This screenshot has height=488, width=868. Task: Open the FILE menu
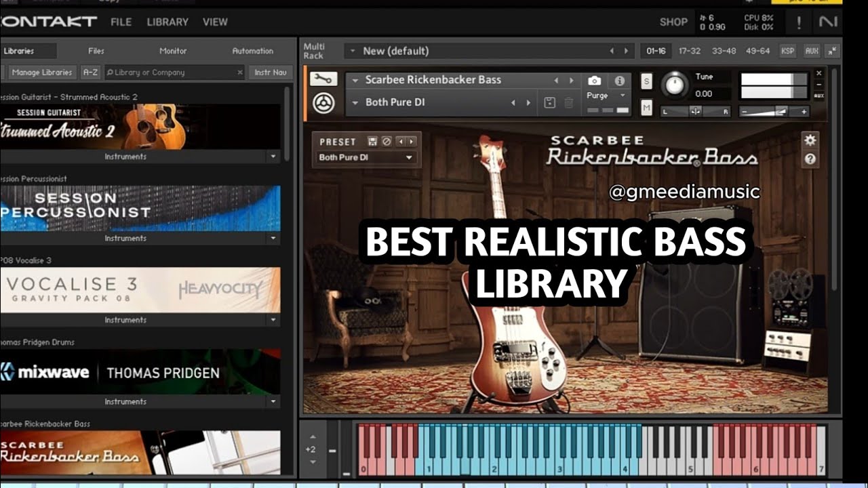[121, 22]
